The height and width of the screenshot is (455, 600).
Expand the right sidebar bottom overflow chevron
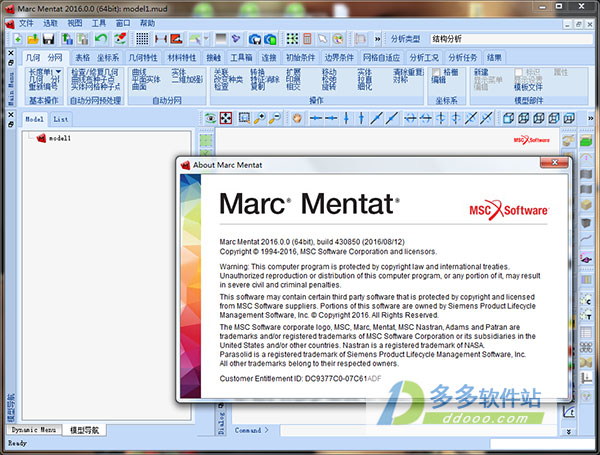click(569, 431)
